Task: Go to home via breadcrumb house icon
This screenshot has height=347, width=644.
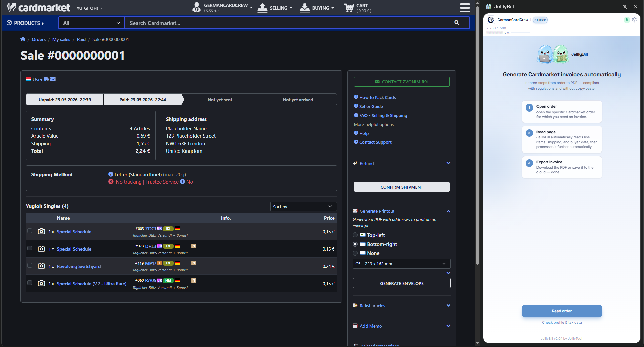Action: (x=23, y=39)
